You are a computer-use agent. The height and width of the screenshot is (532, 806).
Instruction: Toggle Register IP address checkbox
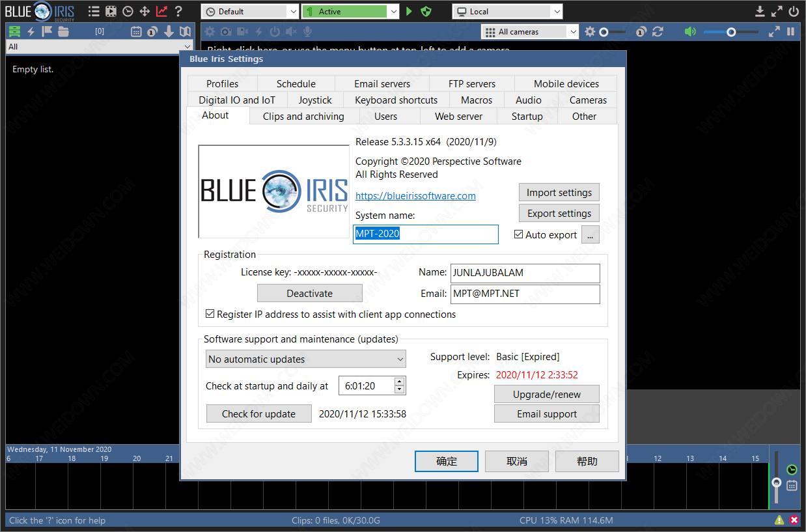click(210, 314)
